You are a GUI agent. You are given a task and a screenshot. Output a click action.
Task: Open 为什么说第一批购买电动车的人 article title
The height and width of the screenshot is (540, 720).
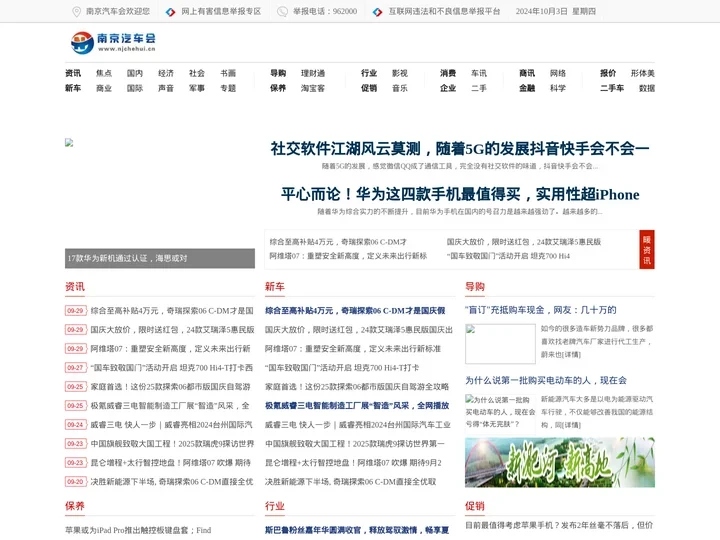[546, 381]
